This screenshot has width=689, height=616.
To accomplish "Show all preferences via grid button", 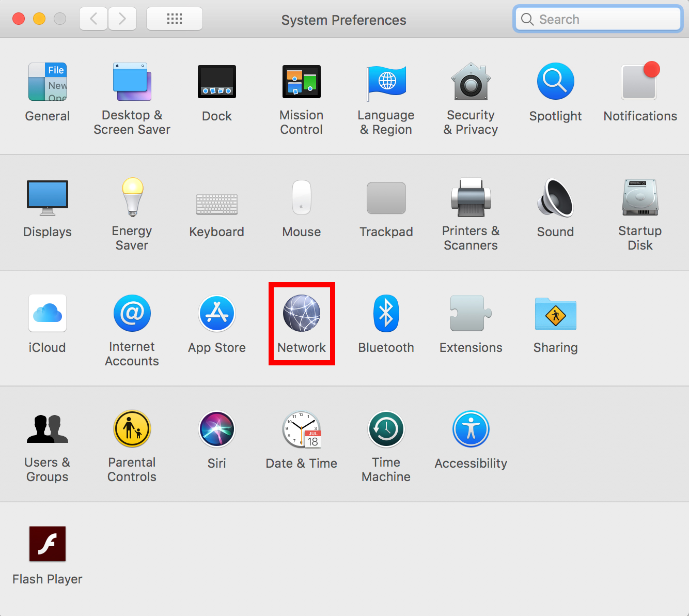I will [174, 19].
